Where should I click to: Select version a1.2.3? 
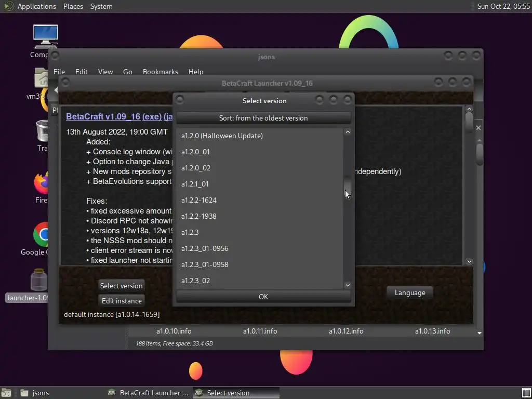click(x=260, y=232)
